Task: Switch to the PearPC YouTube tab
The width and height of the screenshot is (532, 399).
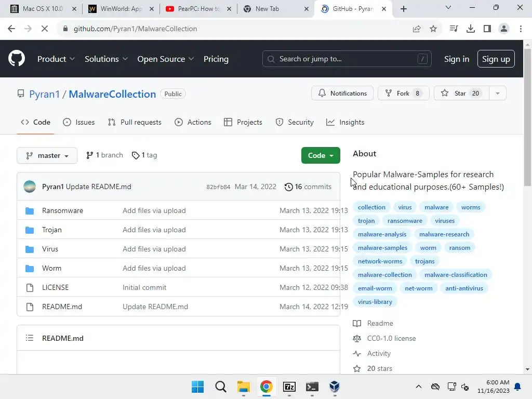Action: coord(198,9)
